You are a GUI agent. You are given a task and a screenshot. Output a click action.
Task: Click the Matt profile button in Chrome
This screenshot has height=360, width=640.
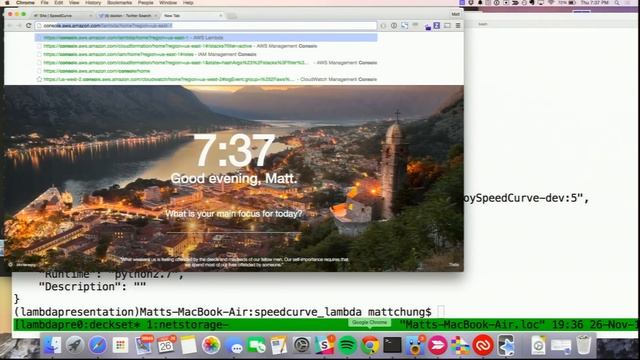456,14
